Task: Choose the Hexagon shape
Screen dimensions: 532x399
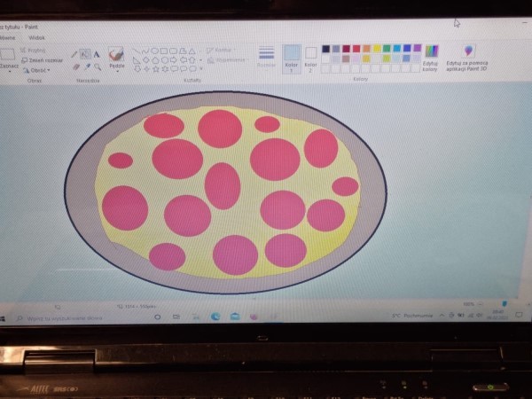Action: pos(165,60)
